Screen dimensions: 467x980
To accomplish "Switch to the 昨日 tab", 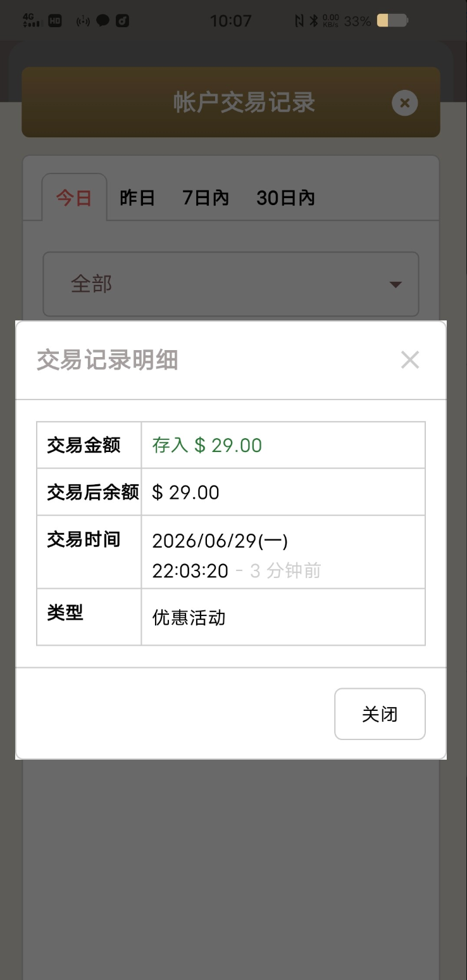I will tap(137, 198).
